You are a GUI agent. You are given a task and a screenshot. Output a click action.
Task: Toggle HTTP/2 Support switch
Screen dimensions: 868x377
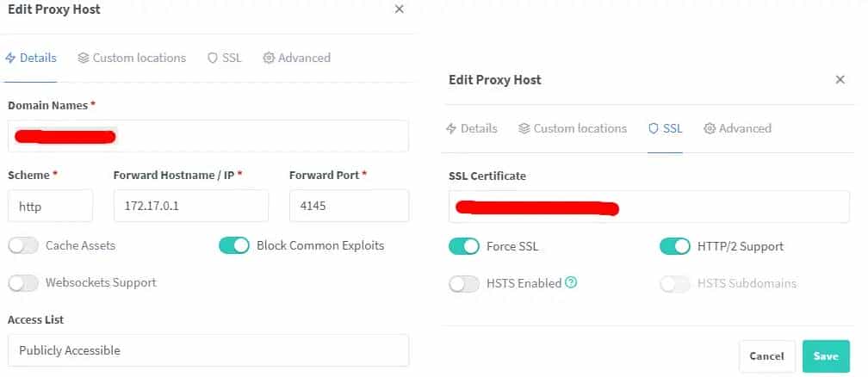[x=675, y=246]
